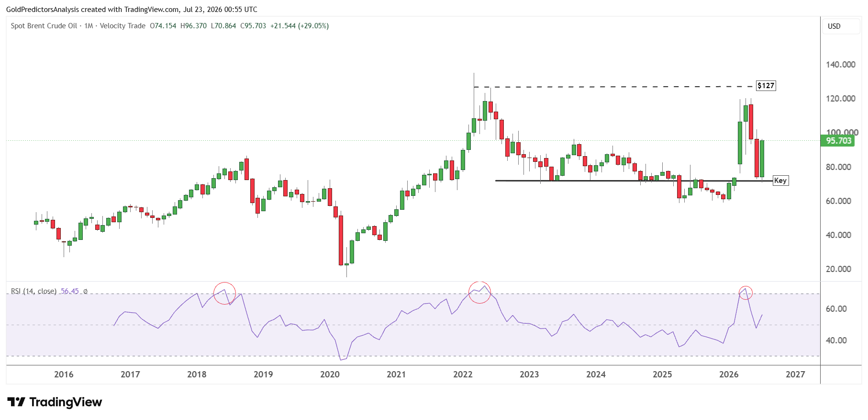Click the 120.000 price axis label
This screenshot has width=868, height=420.
click(x=841, y=99)
